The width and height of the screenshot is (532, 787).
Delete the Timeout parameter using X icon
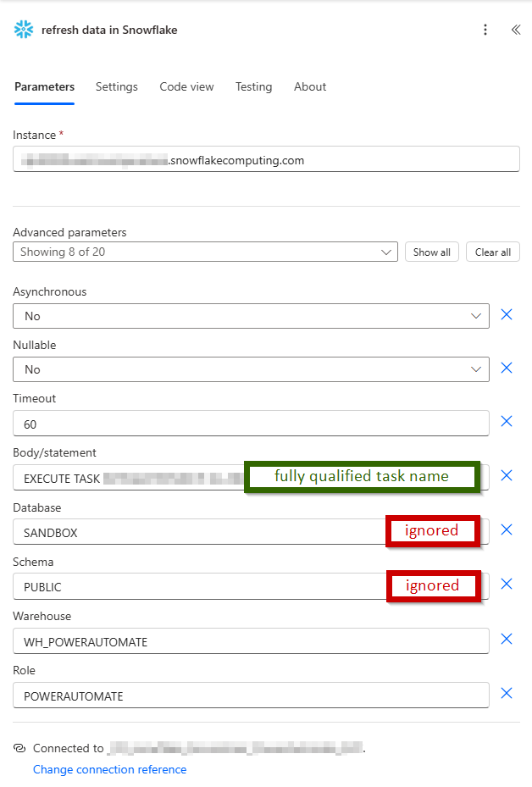[507, 422]
